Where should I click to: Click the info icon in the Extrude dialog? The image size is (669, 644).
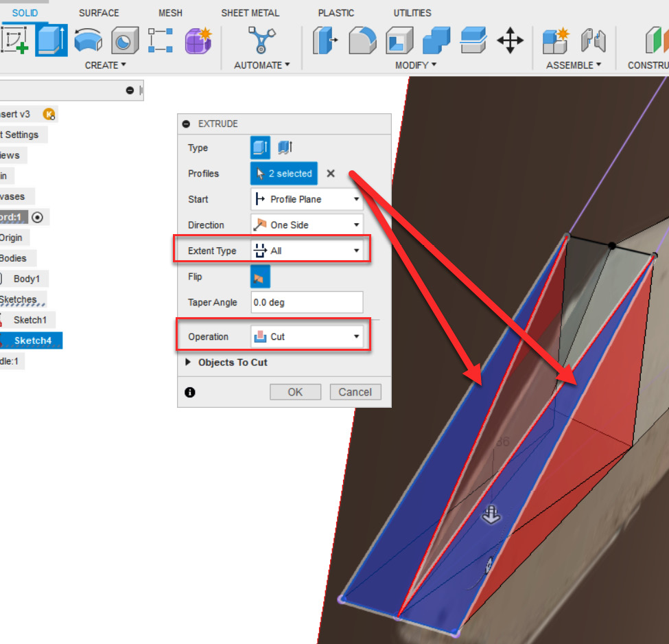190,392
